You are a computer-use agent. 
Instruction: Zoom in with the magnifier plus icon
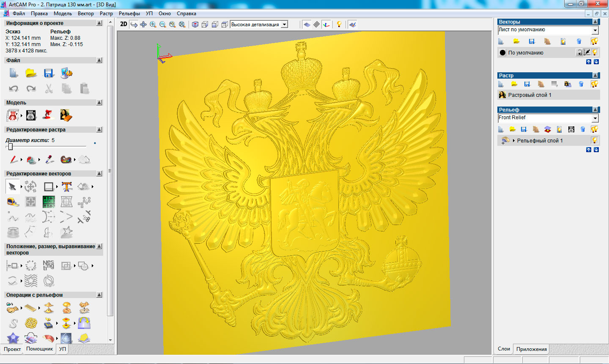point(153,25)
